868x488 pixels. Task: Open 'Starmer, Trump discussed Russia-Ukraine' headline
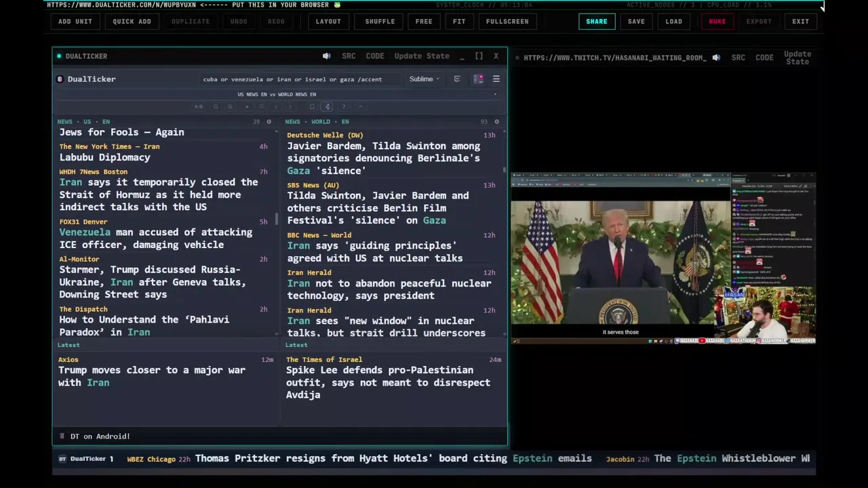[x=153, y=282]
